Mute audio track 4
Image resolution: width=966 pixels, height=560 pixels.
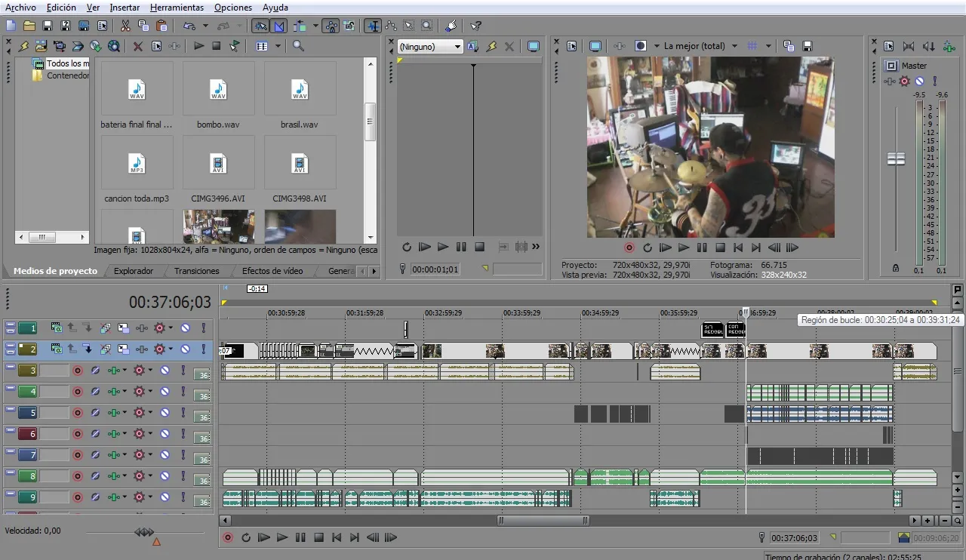click(165, 392)
